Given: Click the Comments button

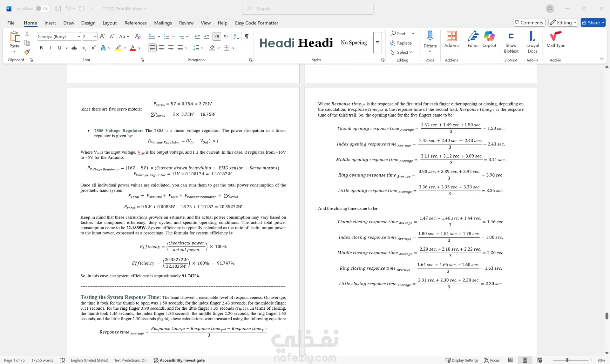Looking at the screenshot, I should (x=529, y=23).
